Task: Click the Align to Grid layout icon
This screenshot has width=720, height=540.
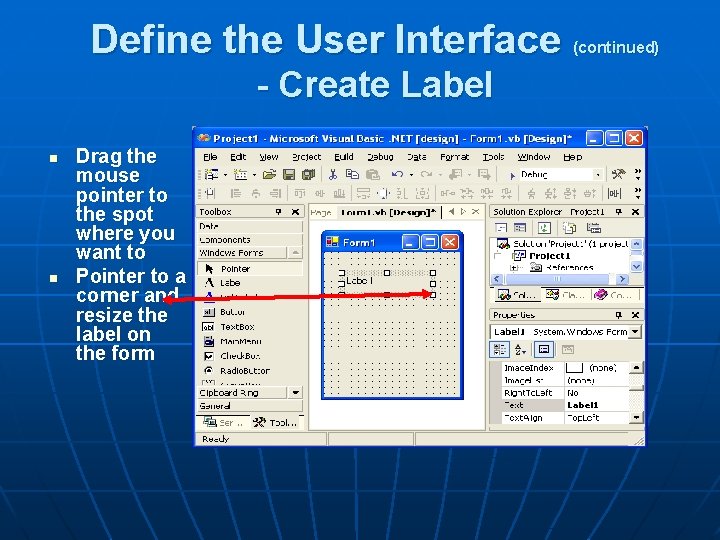Action: [x=210, y=193]
